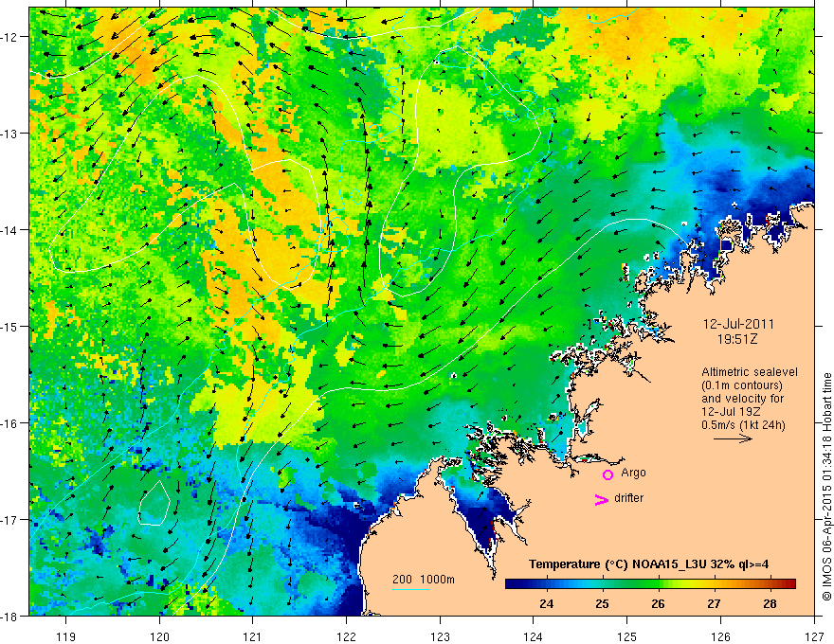Click the magenta Argo circle symbol

[x=607, y=474]
